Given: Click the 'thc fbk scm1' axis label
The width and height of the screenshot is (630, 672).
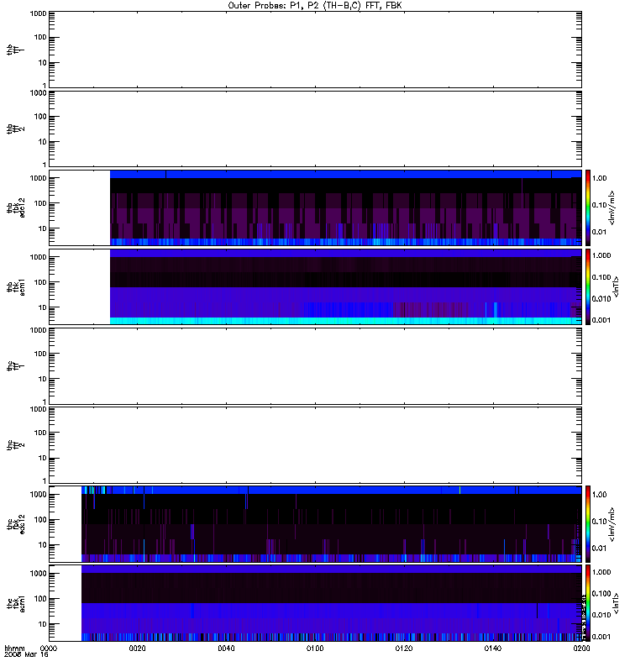Looking at the screenshot, I should pos(15,603).
